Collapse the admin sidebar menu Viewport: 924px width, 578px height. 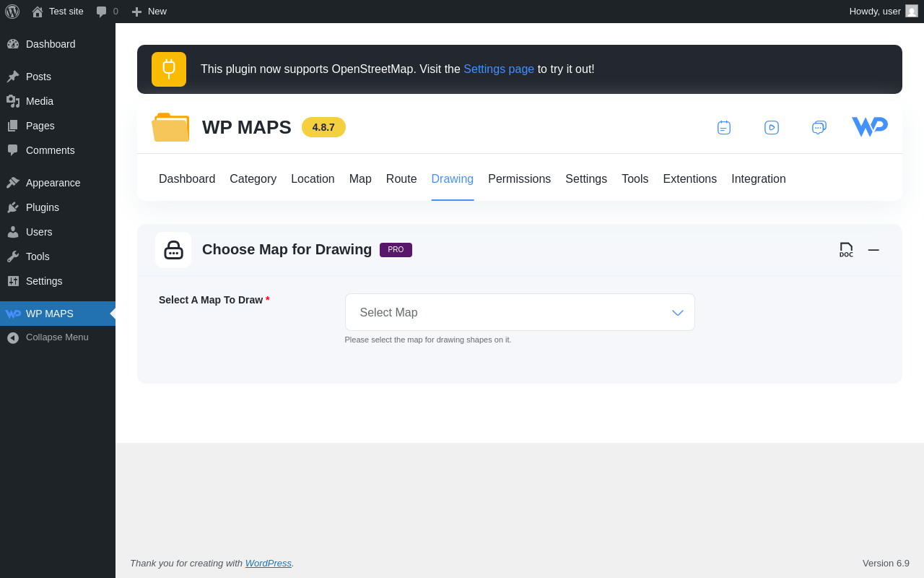[48, 337]
